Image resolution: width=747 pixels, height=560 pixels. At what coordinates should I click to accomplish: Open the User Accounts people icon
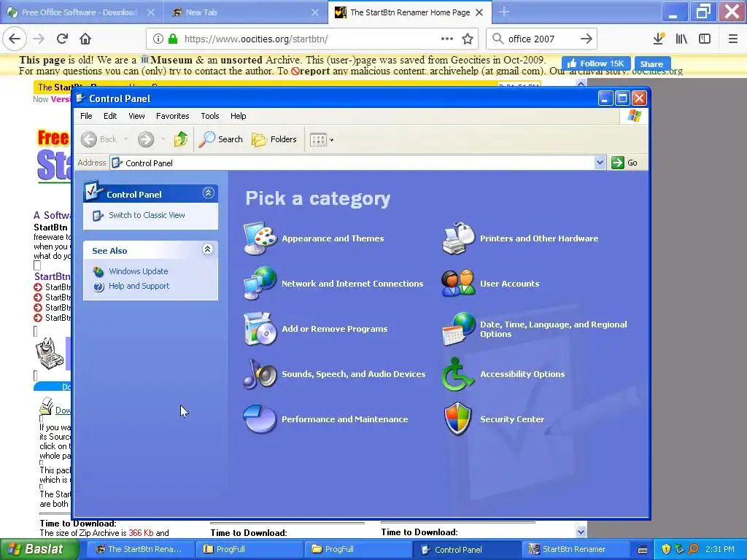pos(458,284)
